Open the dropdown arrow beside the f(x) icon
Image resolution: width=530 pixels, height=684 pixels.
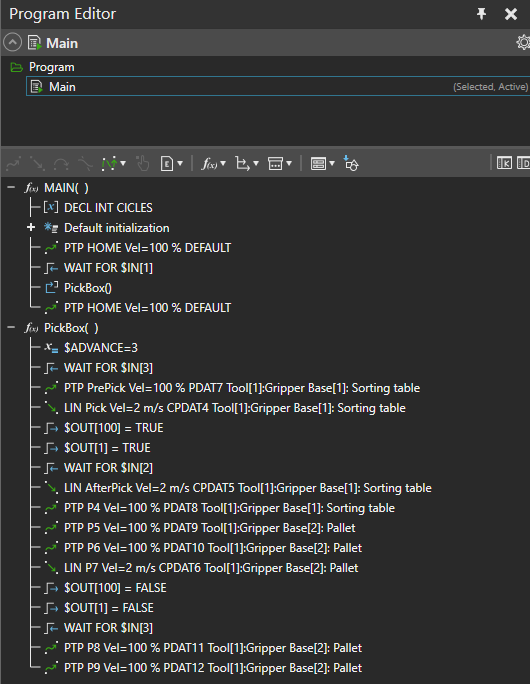tap(223, 164)
